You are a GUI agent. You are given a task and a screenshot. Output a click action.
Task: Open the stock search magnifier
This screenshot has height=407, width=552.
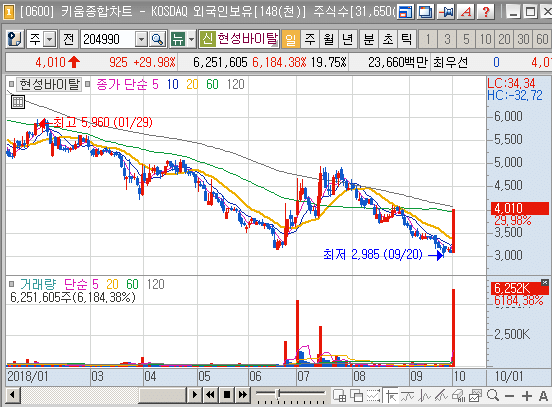[157, 39]
